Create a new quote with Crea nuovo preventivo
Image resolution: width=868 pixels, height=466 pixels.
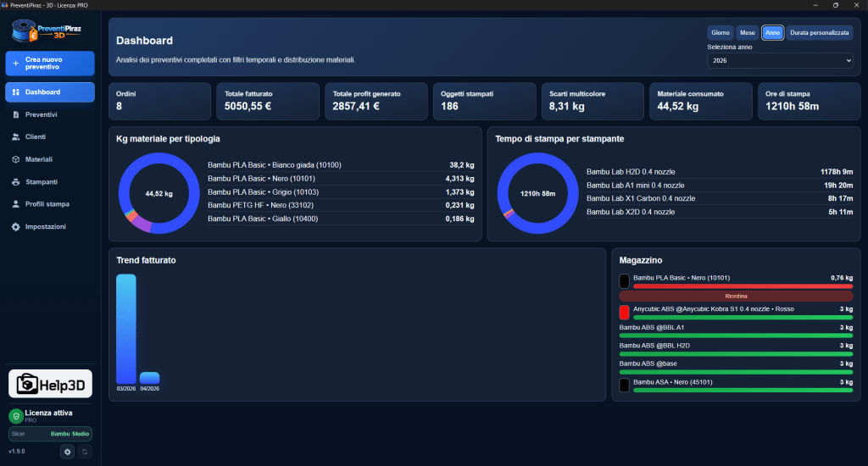50,63
